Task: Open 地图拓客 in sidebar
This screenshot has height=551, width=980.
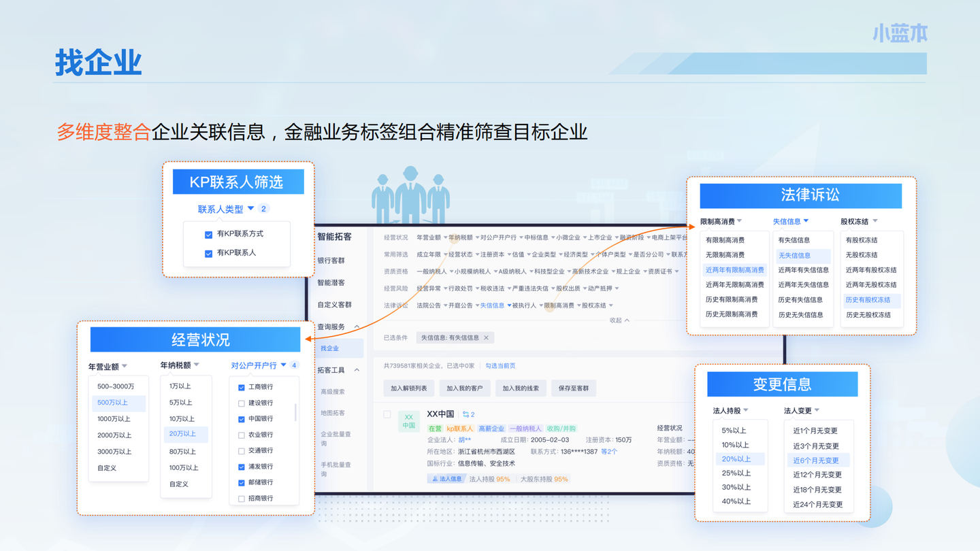Action: click(x=333, y=413)
